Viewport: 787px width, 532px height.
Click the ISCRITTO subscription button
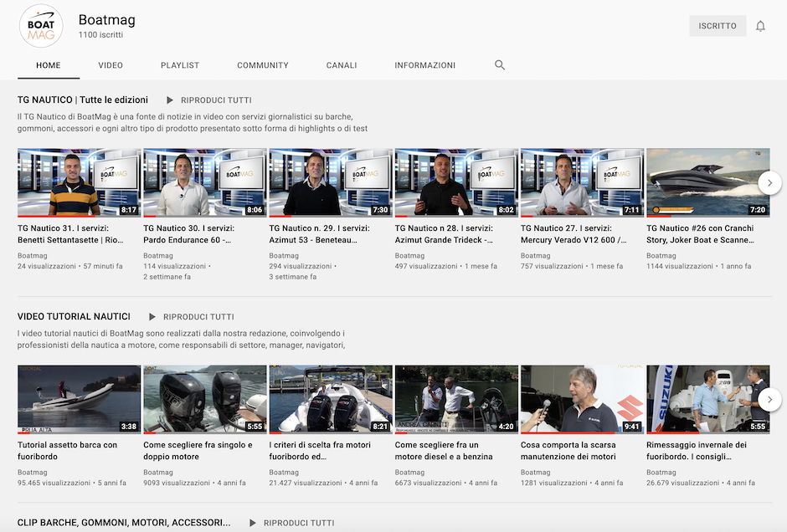(x=718, y=26)
